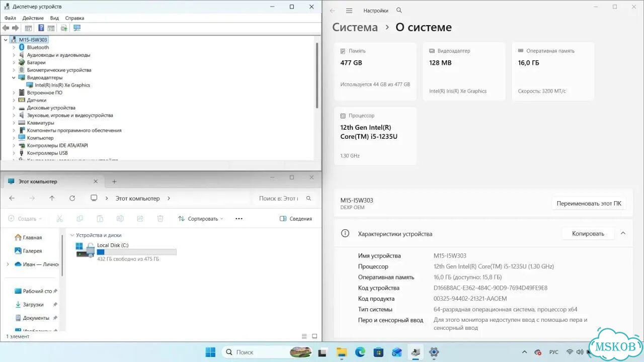This screenshot has width=644, height=362.
Task: Open the Справка menu
Action: tap(74, 18)
